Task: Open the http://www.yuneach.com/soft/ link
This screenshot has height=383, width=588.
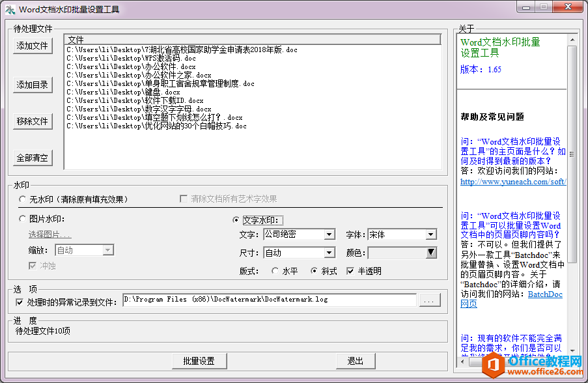Action: click(x=513, y=182)
